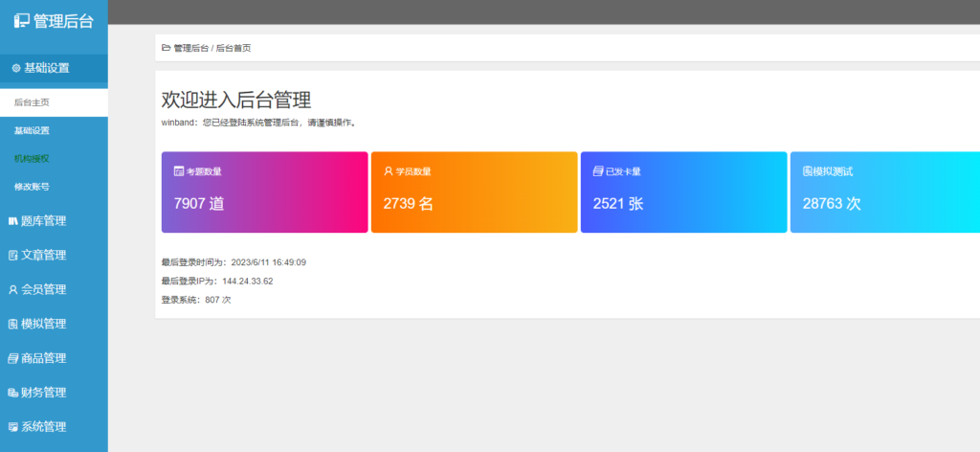
Task: Click the folder icon in the breadcrumb
Action: point(167,48)
